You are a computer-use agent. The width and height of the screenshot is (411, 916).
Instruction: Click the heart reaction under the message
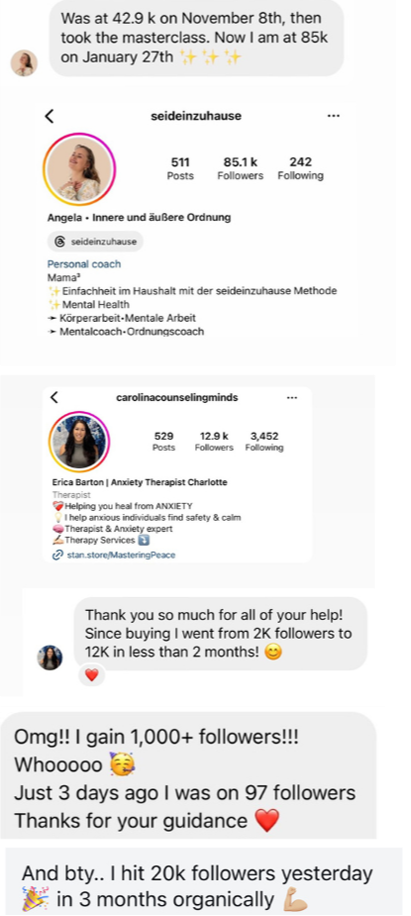tap(92, 675)
